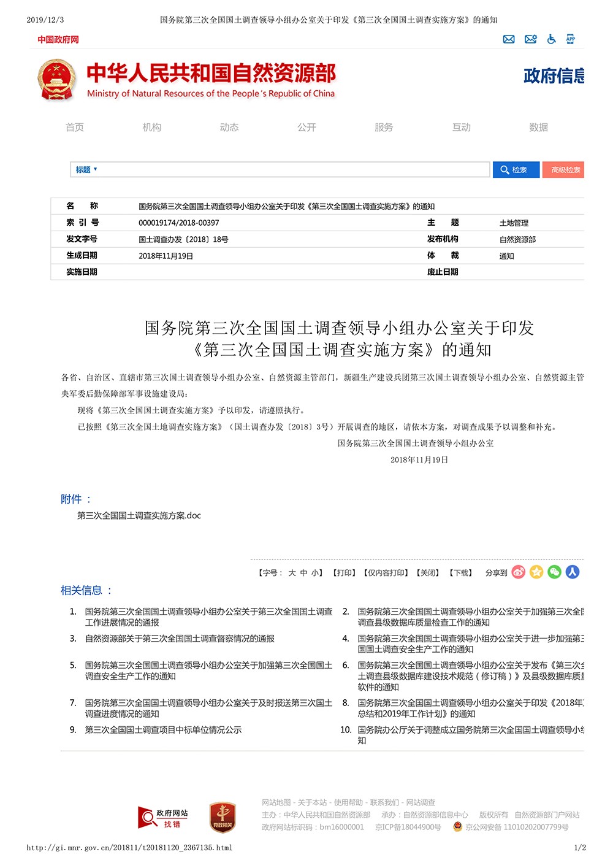Screen dimensions: 613x868
Task: Open the 数据 nav menu
Action: click(539, 127)
